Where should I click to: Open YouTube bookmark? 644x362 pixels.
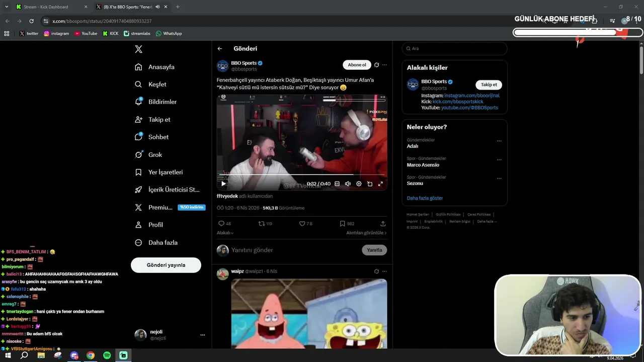pyautogui.click(x=86, y=34)
